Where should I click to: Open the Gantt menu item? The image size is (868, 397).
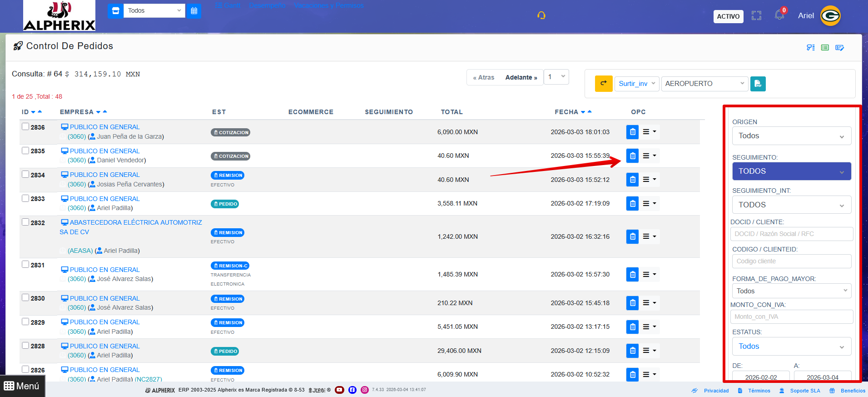pyautogui.click(x=228, y=5)
